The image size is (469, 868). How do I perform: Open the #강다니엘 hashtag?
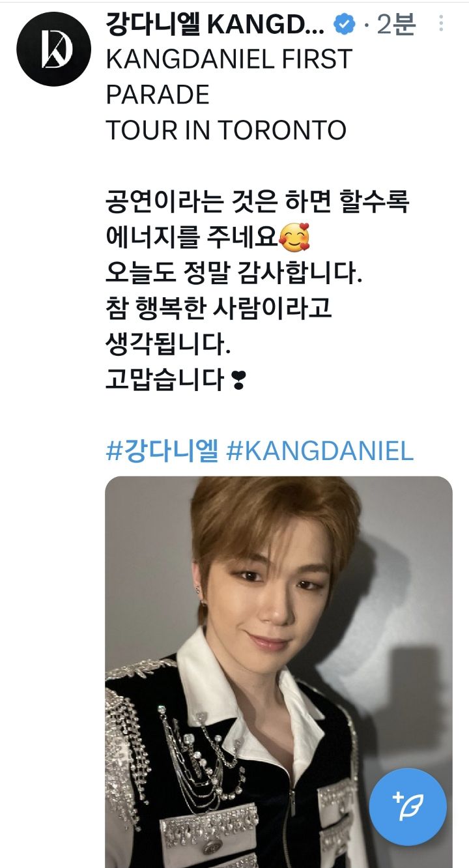[x=162, y=451]
